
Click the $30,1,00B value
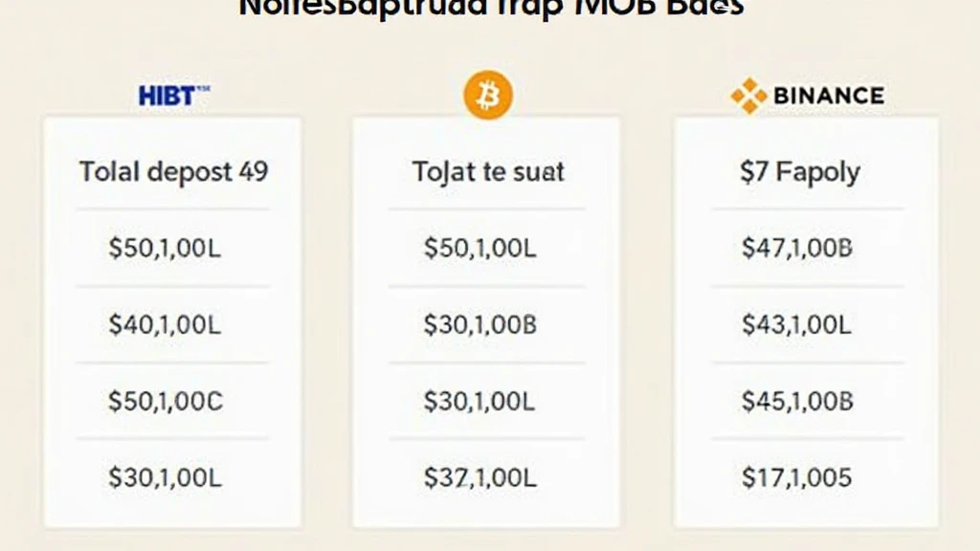tap(480, 324)
